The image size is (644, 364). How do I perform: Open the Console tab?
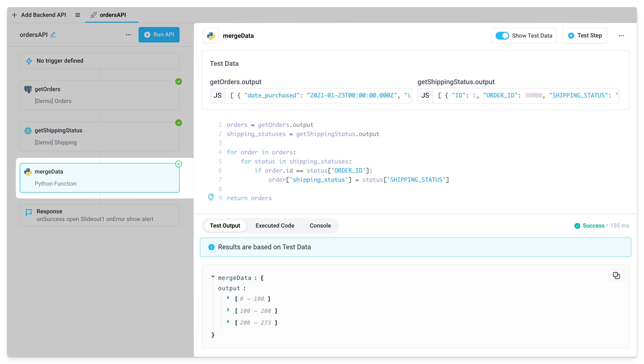coord(320,225)
